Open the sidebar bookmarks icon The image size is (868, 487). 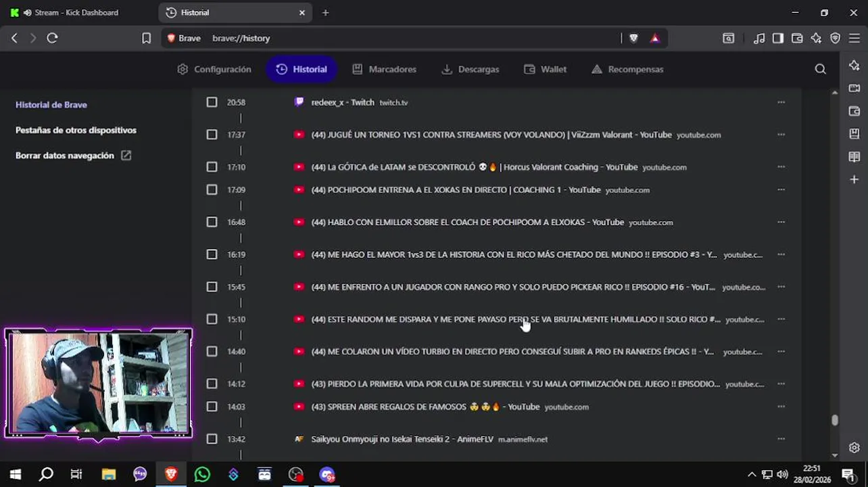coord(854,134)
